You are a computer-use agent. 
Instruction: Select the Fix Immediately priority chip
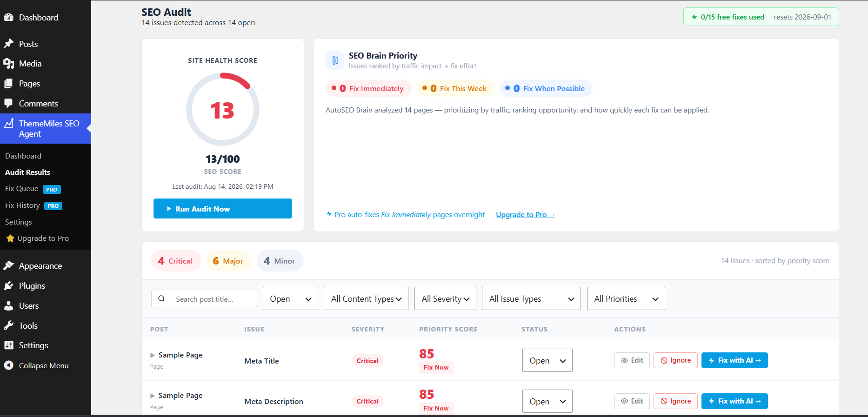tap(368, 88)
